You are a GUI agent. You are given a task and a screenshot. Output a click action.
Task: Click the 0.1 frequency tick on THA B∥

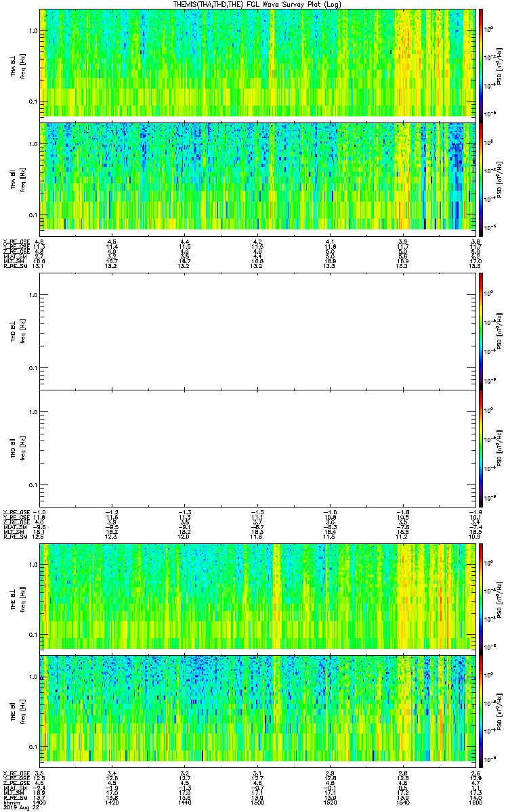pyautogui.click(x=33, y=215)
